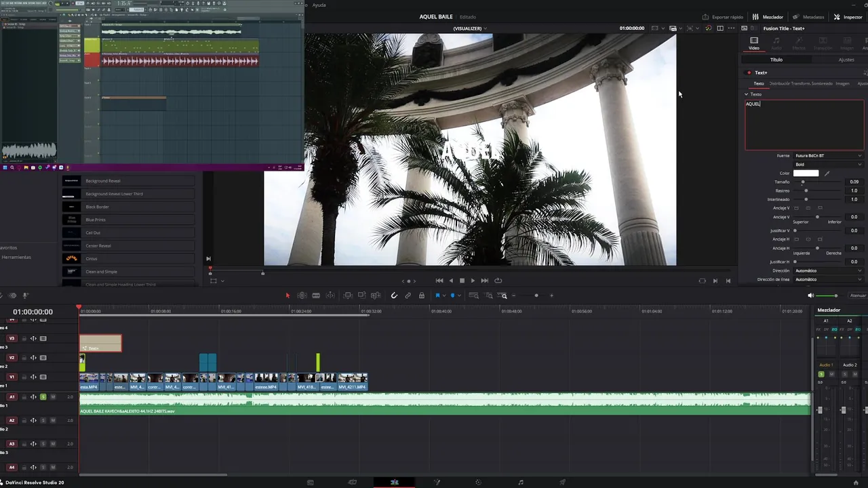
Task: Switch to the Deliver page rocket icon
Action: coord(562,483)
